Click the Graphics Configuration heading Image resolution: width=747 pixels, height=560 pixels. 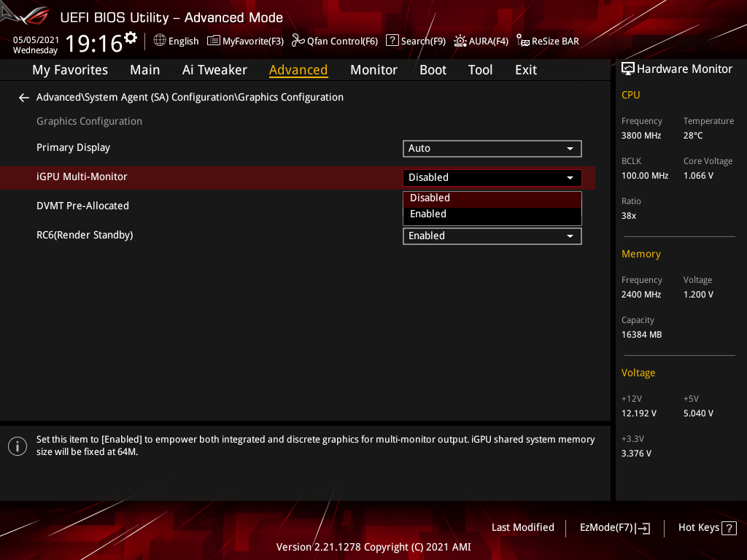click(x=89, y=122)
